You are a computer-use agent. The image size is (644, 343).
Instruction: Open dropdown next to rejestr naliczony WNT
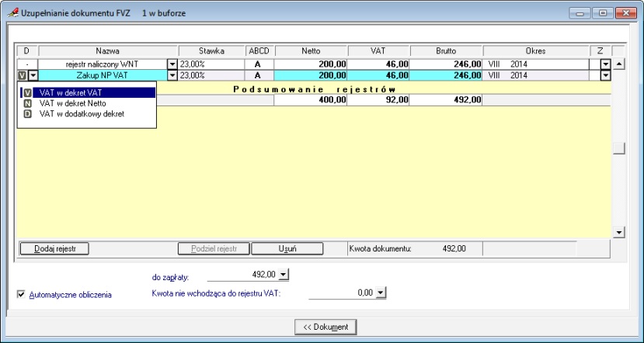[172, 64]
